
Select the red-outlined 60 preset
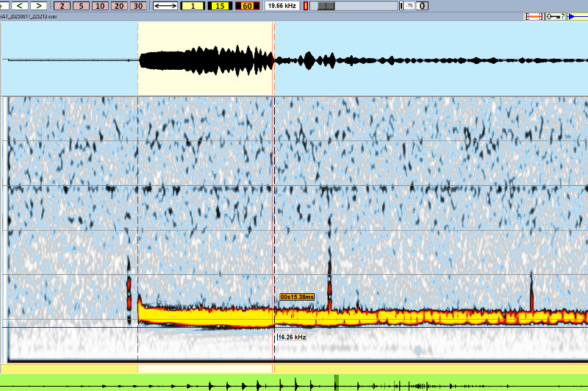click(245, 6)
